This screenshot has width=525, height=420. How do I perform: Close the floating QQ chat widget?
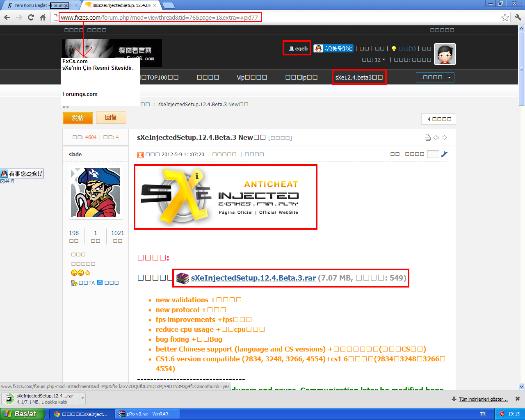click(7, 181)
